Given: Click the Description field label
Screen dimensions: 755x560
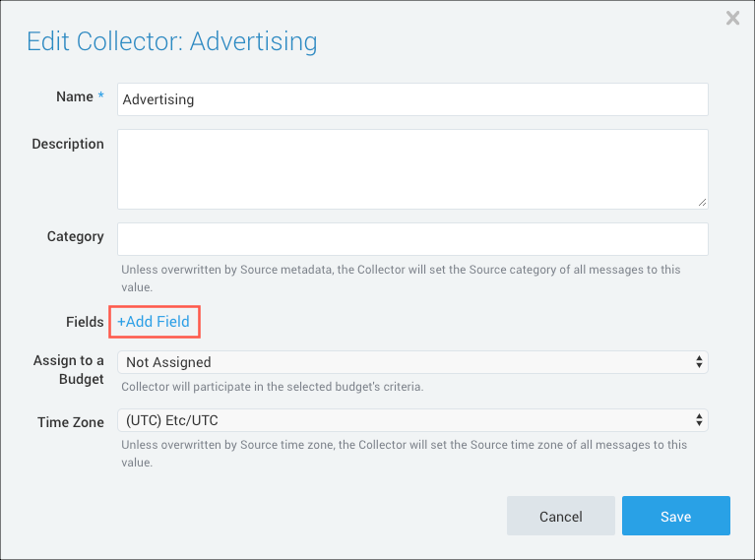Looking at the screenshot, I should point(68,144).
